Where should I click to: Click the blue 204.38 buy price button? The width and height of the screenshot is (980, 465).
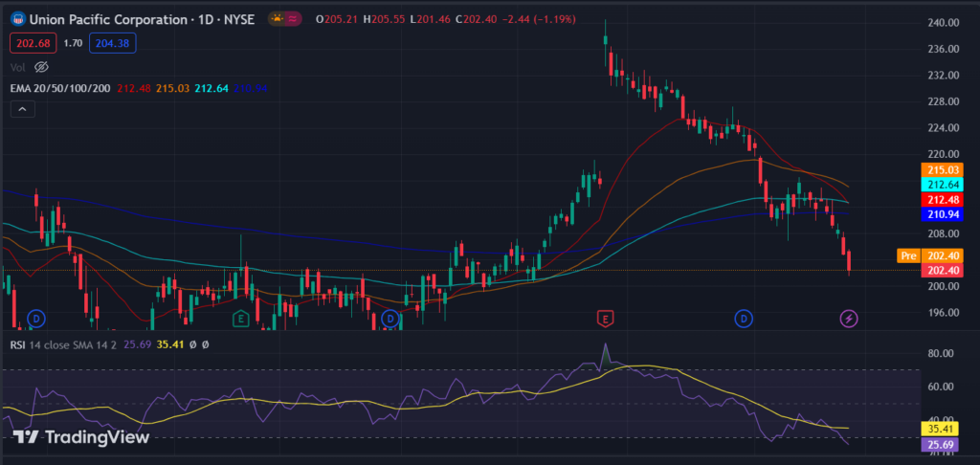coord(113,43)
